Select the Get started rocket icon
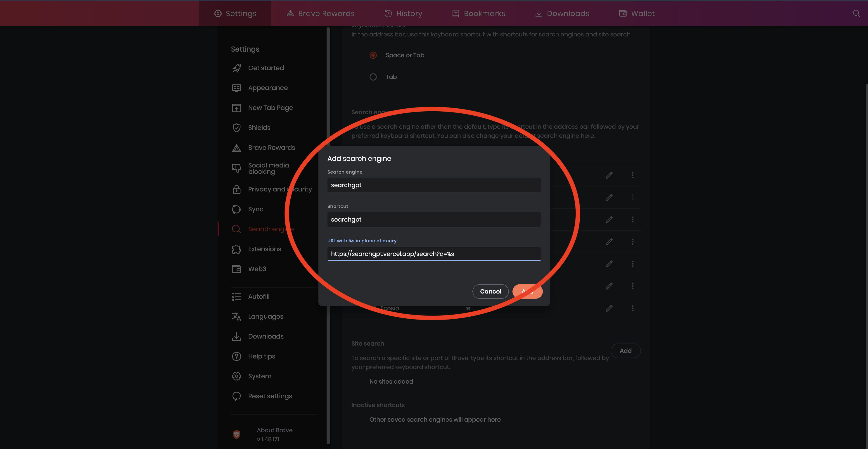This screenshot has width=868, height=449. pos(237,68)
